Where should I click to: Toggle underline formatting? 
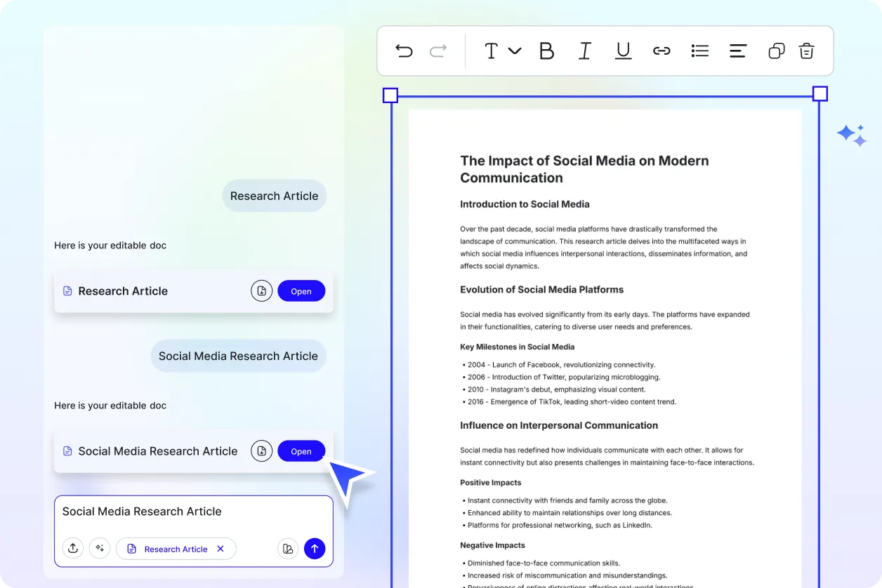pyautogui.click(x=623, y=51)
